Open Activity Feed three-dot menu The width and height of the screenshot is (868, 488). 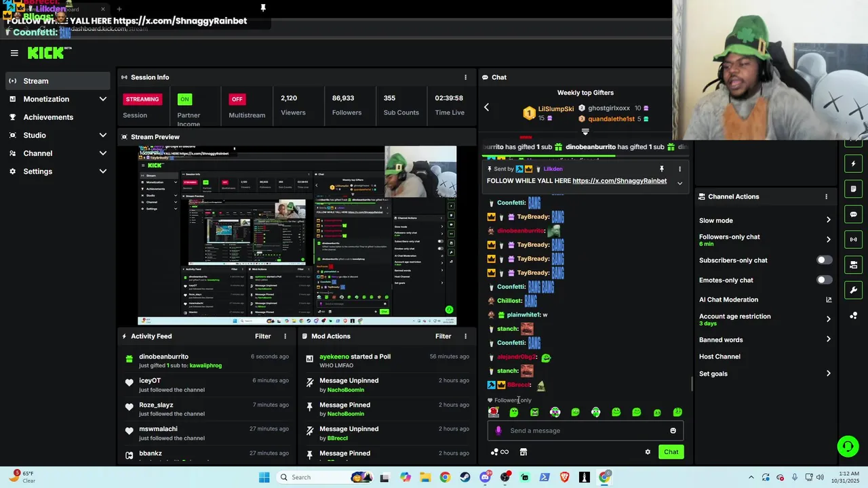285,336
